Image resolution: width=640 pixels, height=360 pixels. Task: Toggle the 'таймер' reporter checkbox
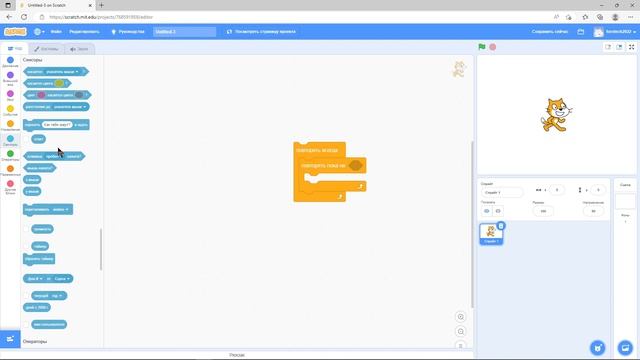[x=27, y=247]
